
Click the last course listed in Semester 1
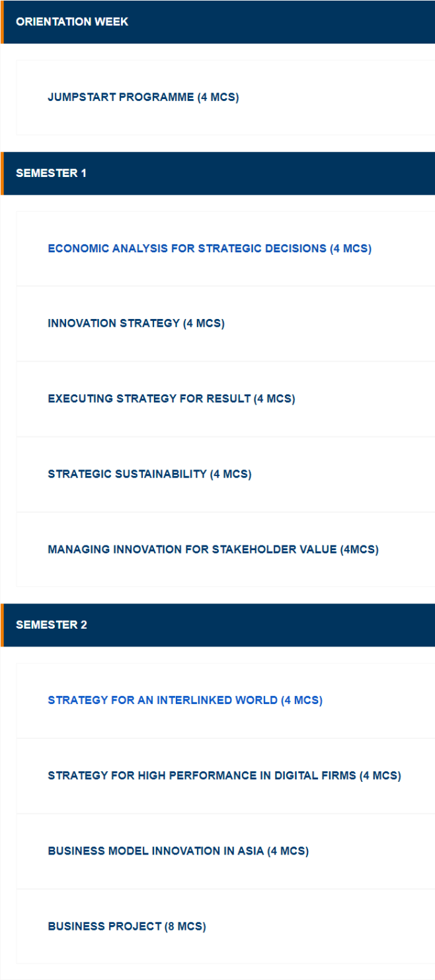(x=213, y=549)
